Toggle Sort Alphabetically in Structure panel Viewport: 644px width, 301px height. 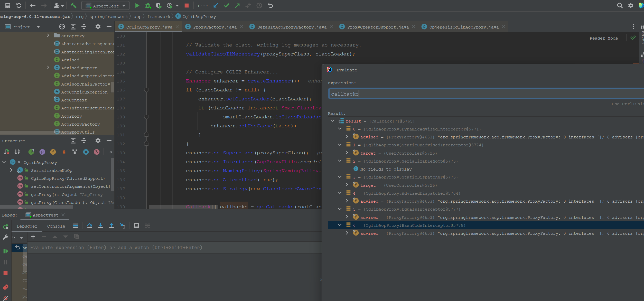(x=17, y=152)
